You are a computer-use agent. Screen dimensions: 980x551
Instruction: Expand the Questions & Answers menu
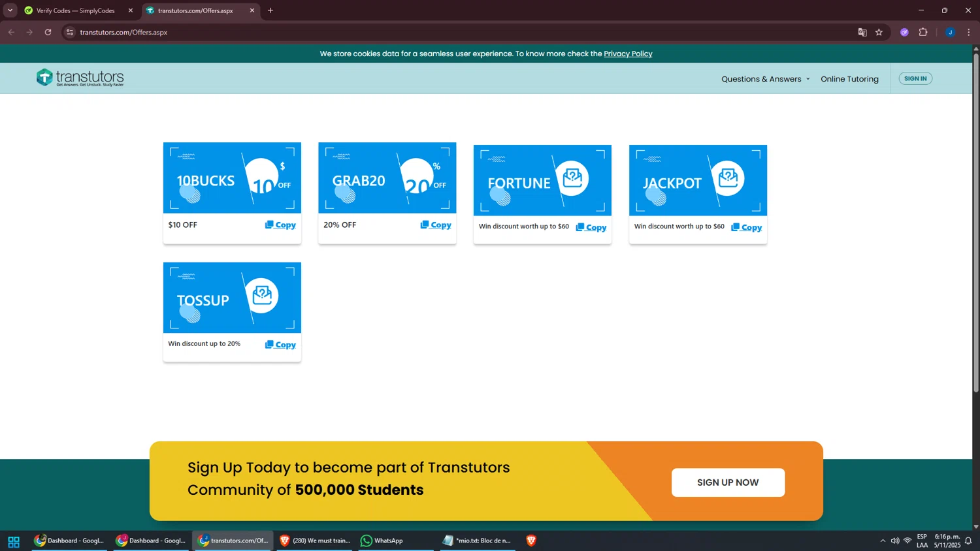(765, 79)
